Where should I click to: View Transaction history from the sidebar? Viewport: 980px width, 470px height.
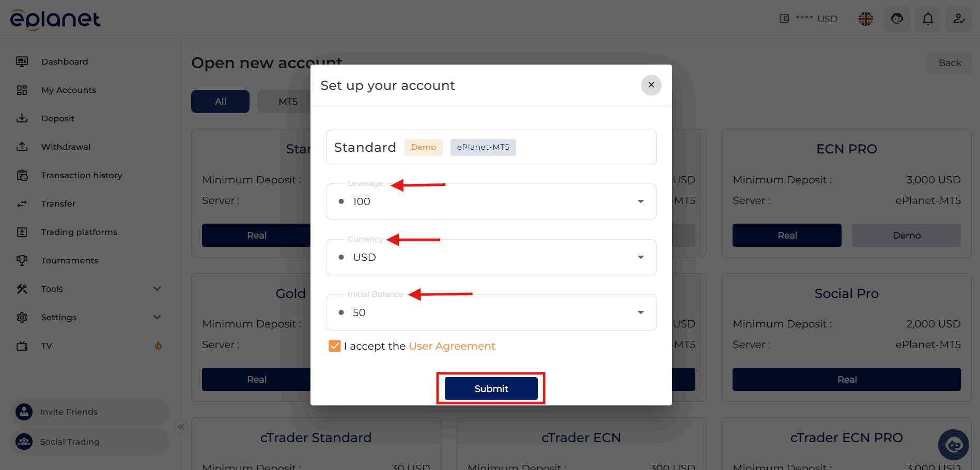(x=23, y=175)
